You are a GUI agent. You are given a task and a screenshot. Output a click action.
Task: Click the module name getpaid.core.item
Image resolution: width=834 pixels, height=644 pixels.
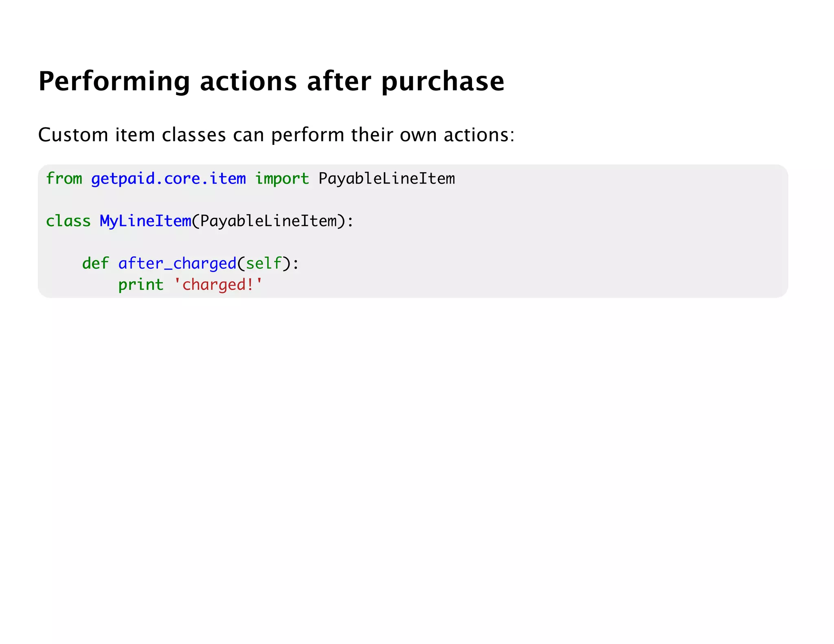[168, 179]
